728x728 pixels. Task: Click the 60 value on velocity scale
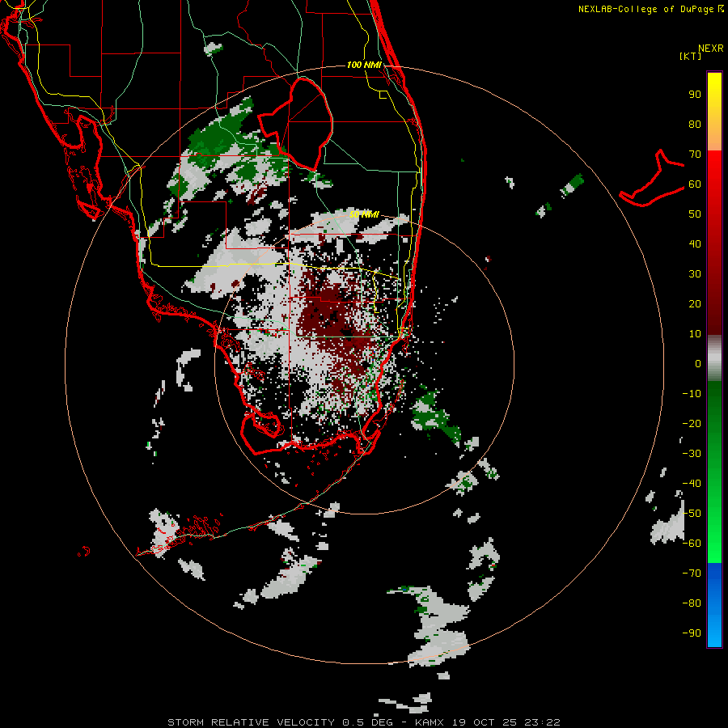695,184
